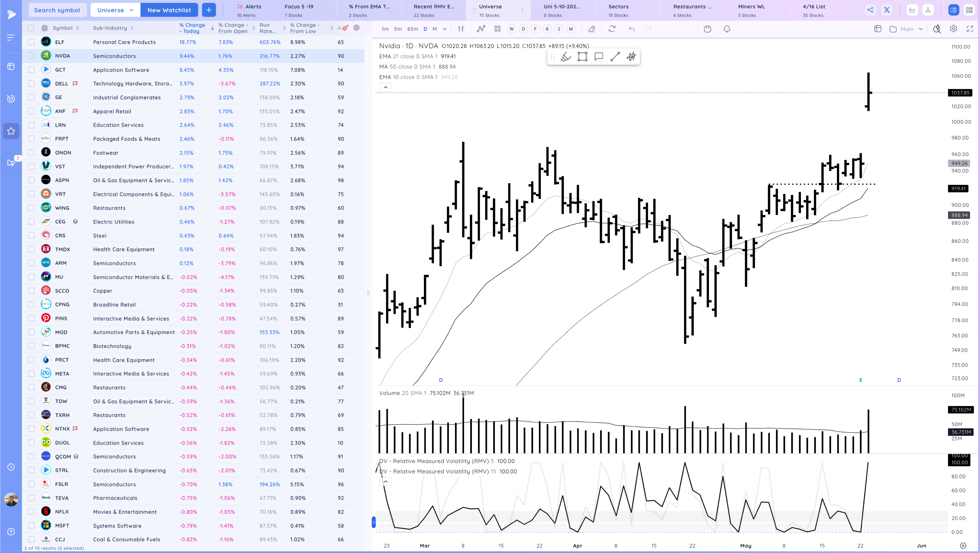Screen dimensions: 980x553
Task: Open alert bell in chart toolbar
Action: pos(727,29)
